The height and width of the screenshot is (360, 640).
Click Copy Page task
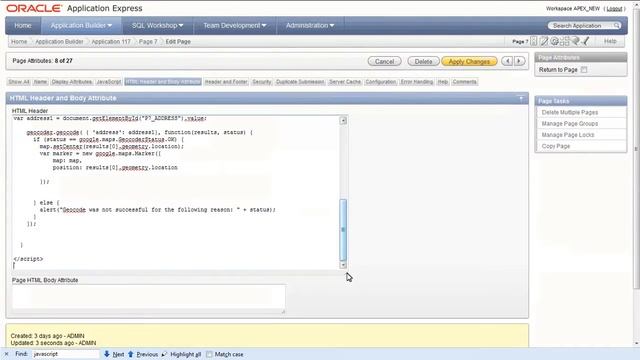coord(556,146)
